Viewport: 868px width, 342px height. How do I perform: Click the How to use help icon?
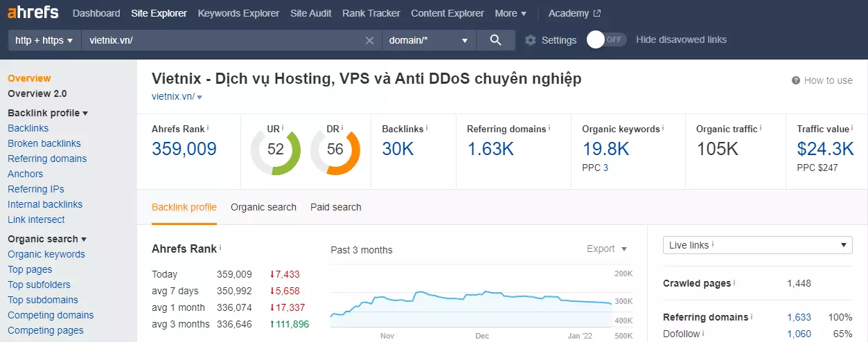click(x=796, y=80)
